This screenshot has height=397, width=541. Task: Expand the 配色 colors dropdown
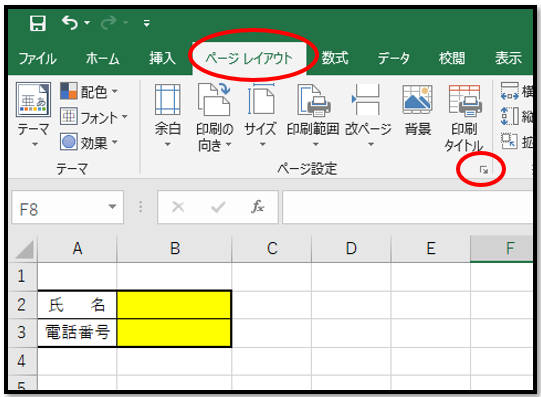coord(89,91)
